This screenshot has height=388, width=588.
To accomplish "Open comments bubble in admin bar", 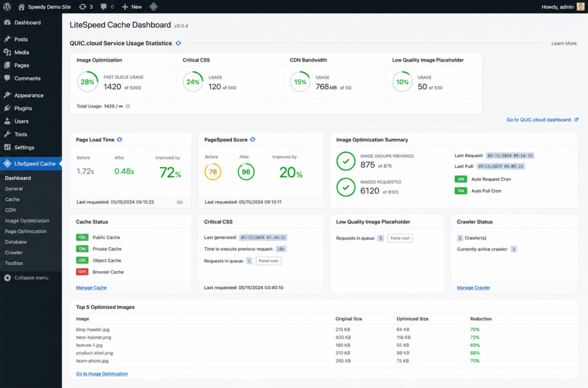I will [x=107, y=7].
